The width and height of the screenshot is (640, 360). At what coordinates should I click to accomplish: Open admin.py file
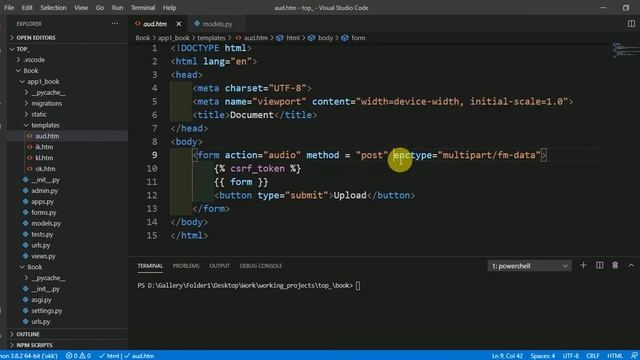click(x=67, y=191)
